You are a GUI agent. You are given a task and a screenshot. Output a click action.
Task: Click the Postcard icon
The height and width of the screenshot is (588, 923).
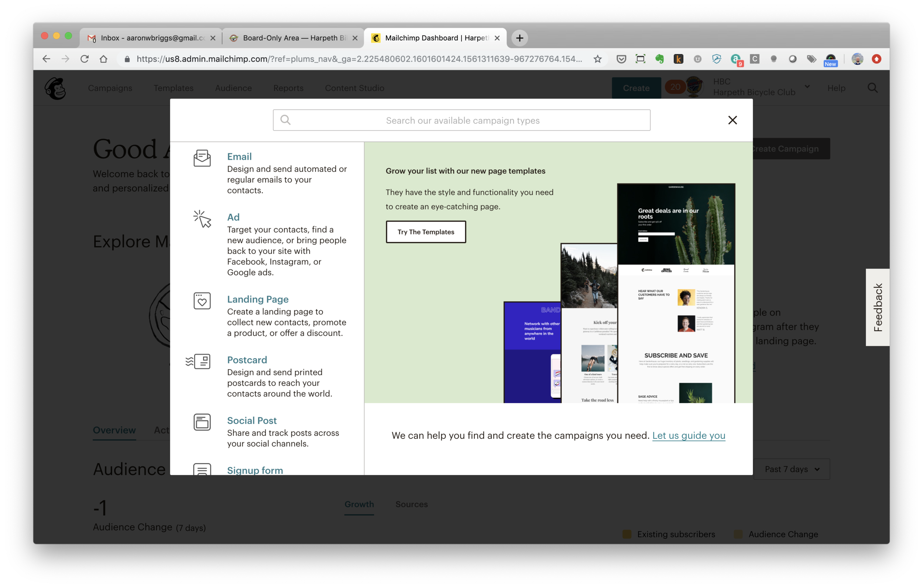(198, 361)
